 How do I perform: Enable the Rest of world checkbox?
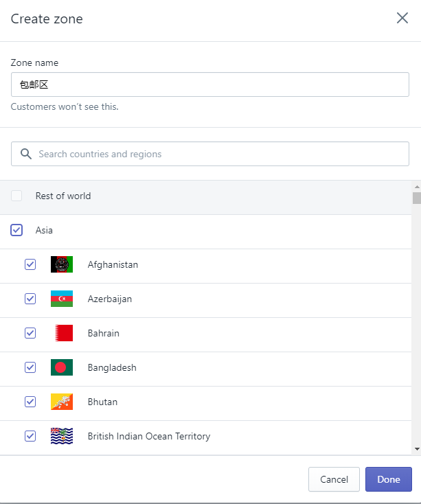coord(16,196)
